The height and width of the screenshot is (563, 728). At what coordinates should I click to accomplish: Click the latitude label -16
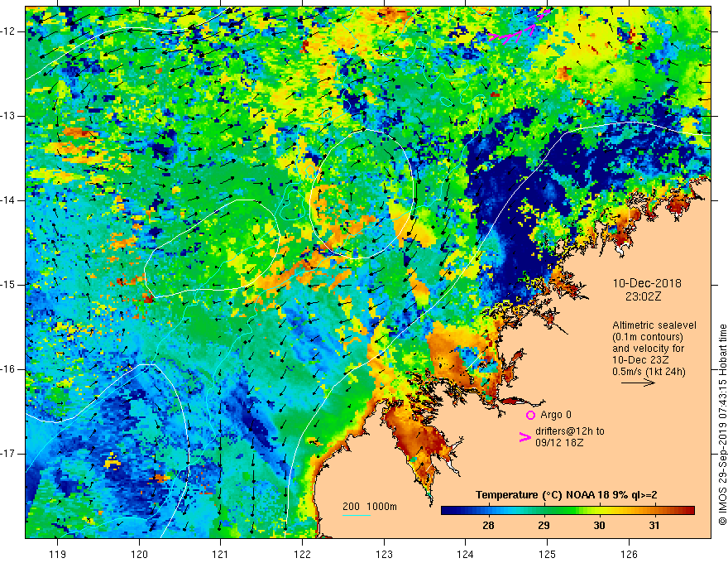click(x=8, y=369)
